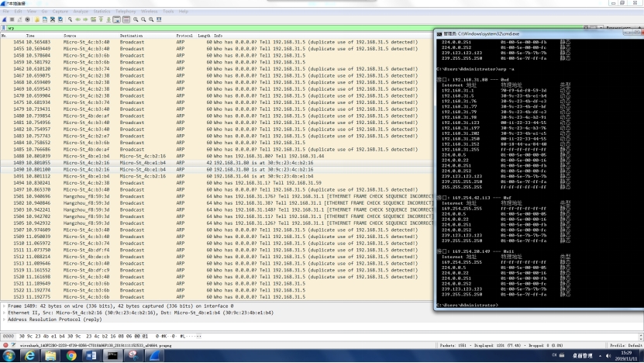Find a packet with magnifier icon

(x=71, y=19)
